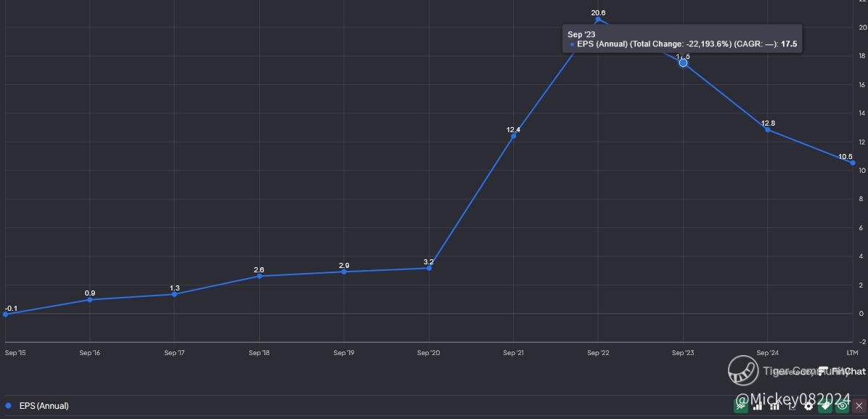Click the FinChat logo link
Screen dimensions: 868x419
point(841,371)
